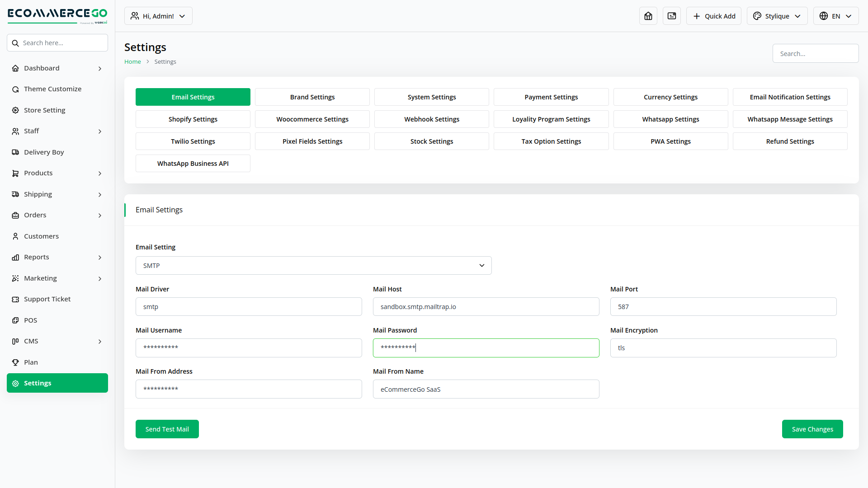This screenshot has height=488, width=868.
Task: Open Theme Customize from sidebar
Action: tap(52, 89)
